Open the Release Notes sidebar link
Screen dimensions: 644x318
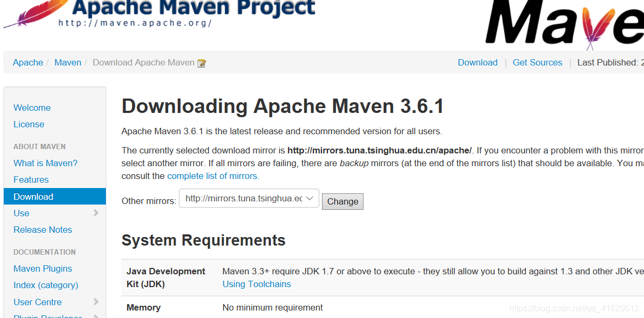[43, 230]
